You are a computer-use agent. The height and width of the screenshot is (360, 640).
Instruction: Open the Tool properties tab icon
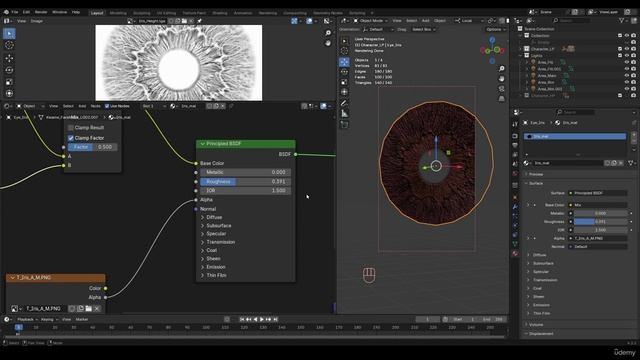click(515, 124)
